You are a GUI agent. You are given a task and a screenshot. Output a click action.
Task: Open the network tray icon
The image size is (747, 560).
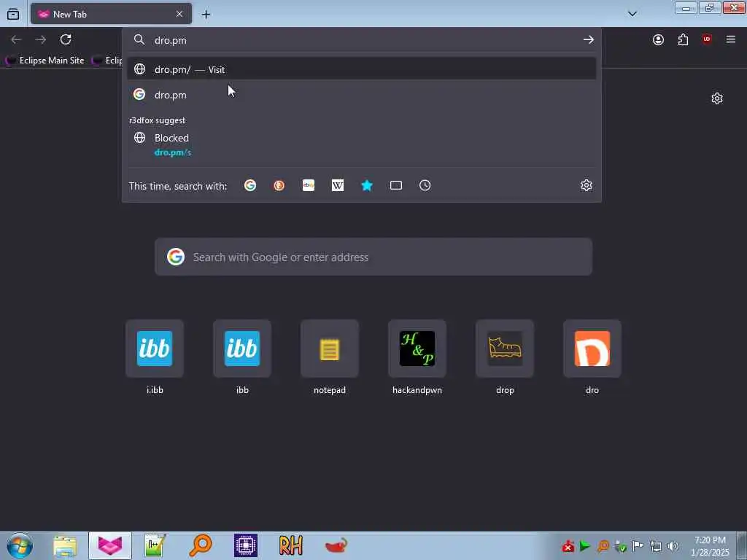[x=656, y=546]
